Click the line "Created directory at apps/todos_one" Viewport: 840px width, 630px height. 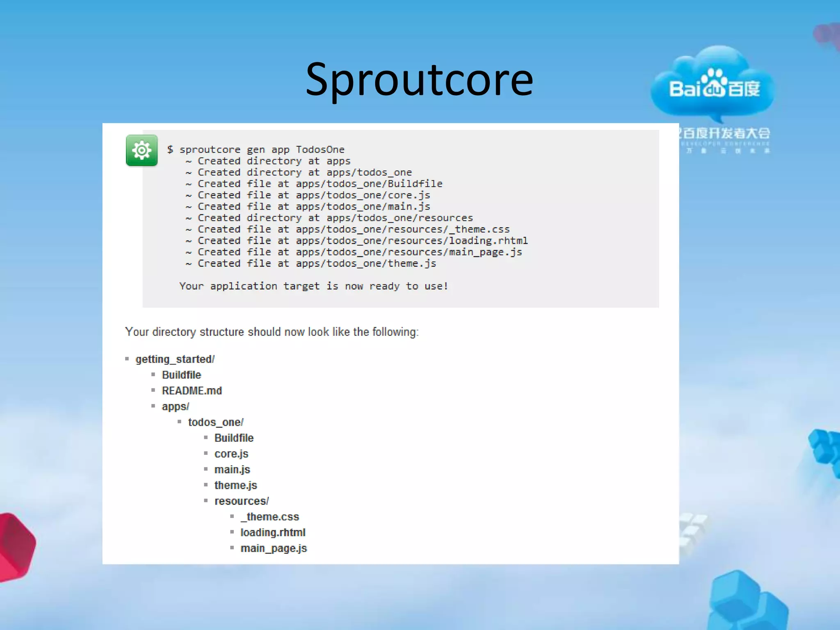coord(299,172)
